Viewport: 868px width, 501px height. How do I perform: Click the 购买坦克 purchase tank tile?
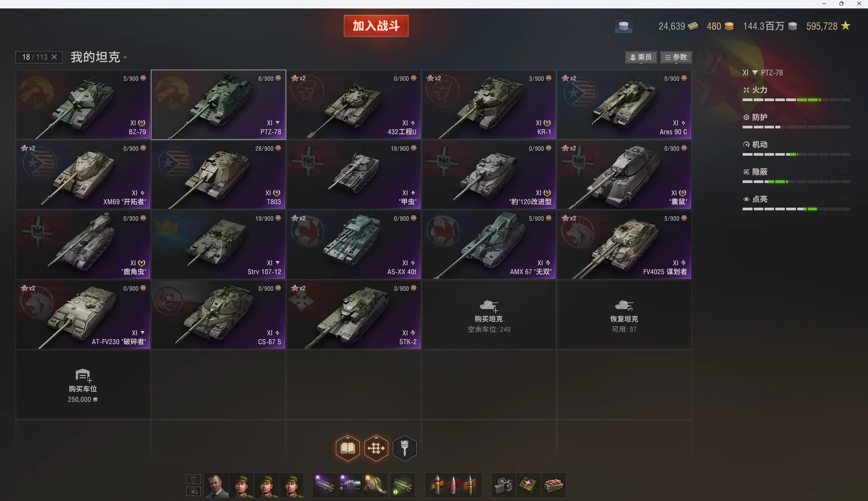point(489,315)
